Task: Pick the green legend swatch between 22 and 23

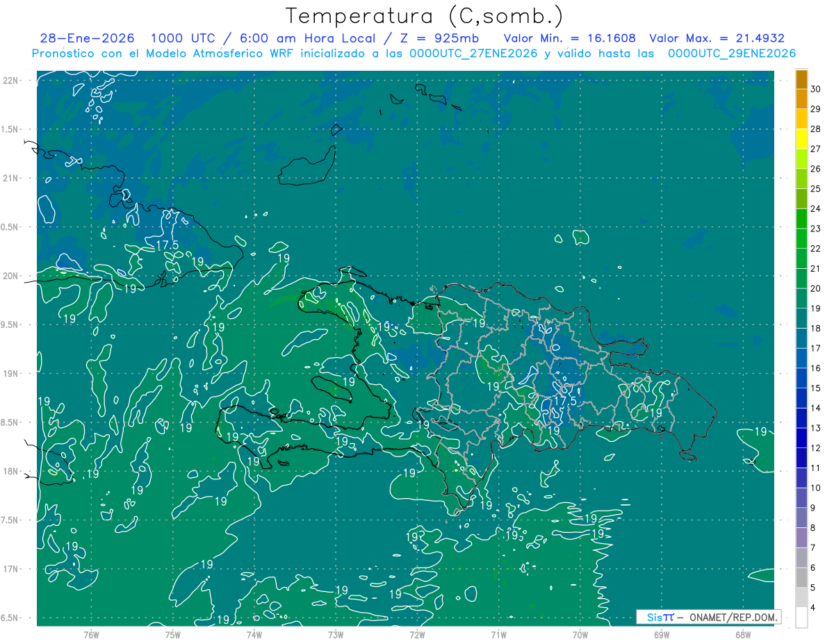Action: coord(801,239)
